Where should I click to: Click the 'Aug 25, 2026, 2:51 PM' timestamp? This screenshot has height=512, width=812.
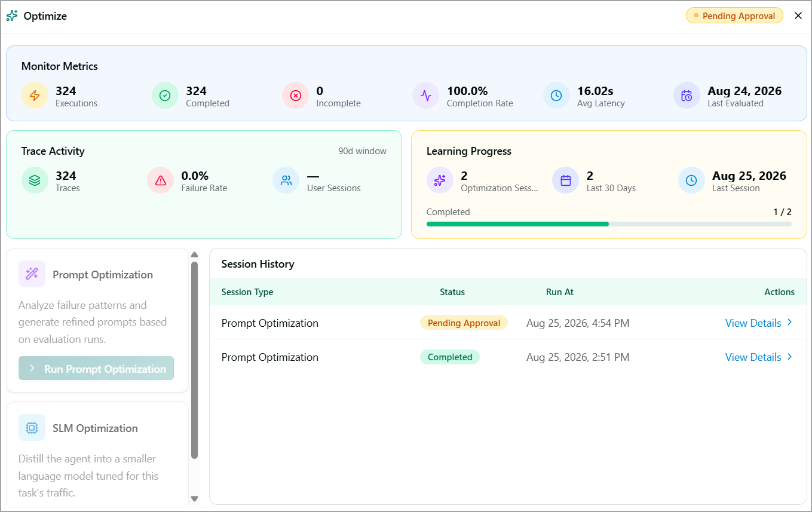pyautogui.click(x=578, y=357)
